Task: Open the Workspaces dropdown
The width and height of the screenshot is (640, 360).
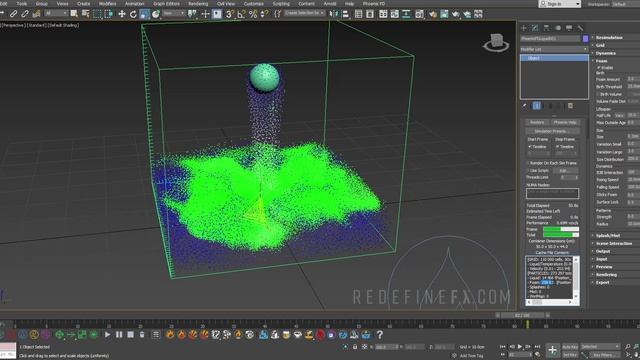Action: [x=625, y=4]
